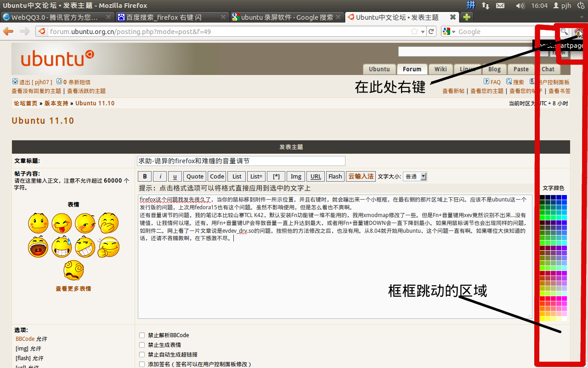Click the Img BBCode button
Image resolution: width=588 pixels, height=368 pixels.
point(296,177)
